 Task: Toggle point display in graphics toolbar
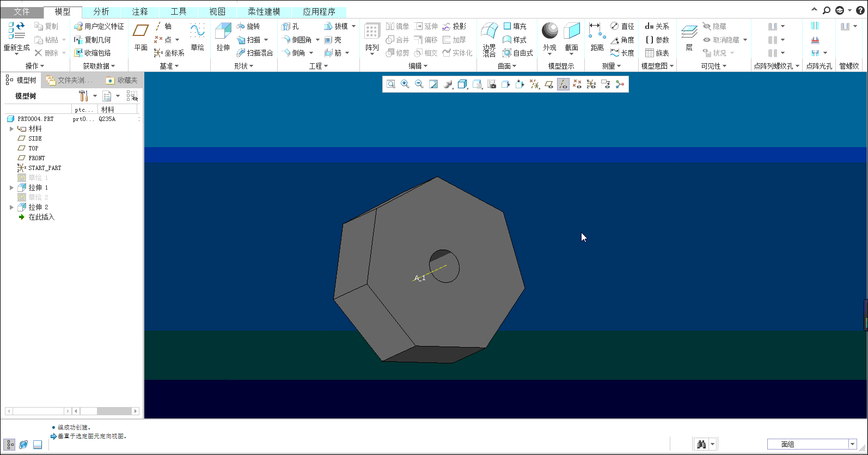577,84
